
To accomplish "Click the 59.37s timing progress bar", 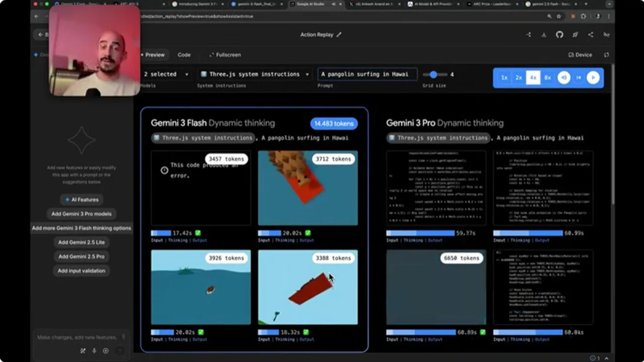I will [420, 233].
